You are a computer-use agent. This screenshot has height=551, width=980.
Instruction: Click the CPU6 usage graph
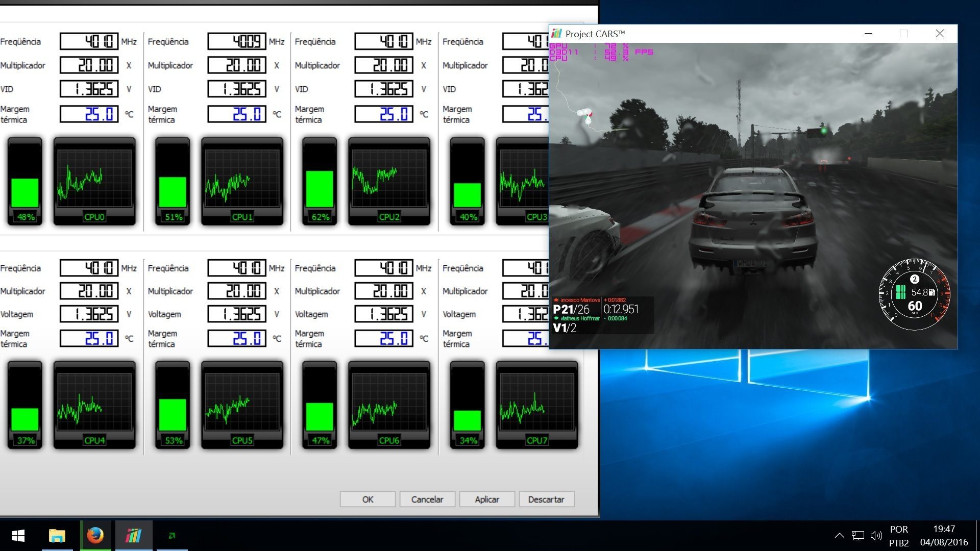pos(389,405)
